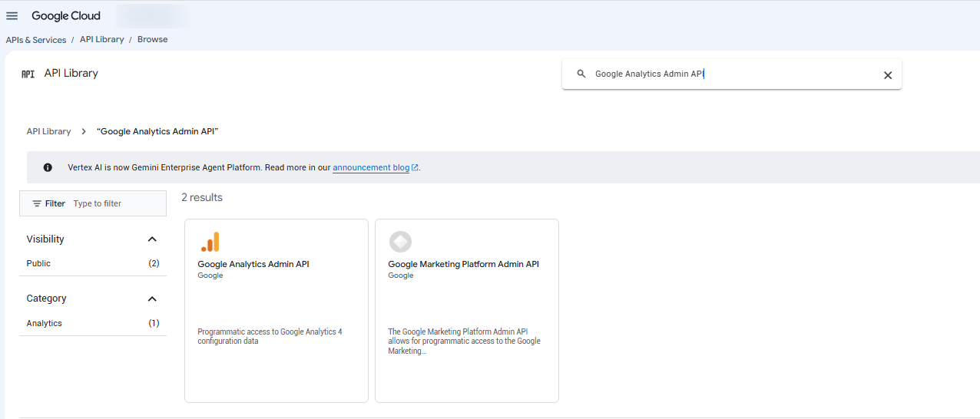Collapse the Category filter section

point(152,299)
